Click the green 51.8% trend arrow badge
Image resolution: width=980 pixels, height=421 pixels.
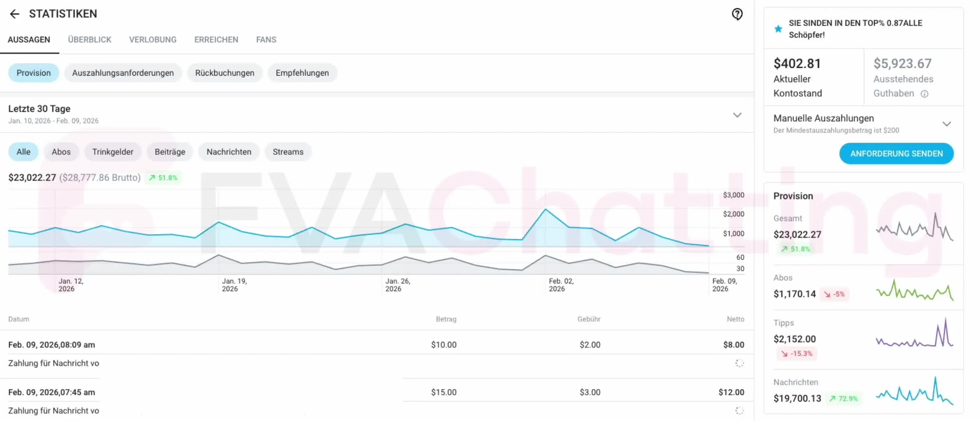(163, 178)
